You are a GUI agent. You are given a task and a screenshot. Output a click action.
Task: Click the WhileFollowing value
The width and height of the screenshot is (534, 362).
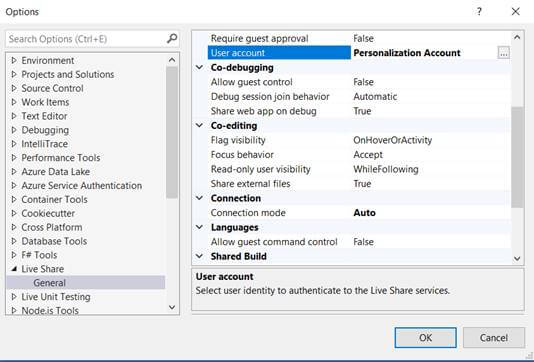(x=386, y=169)
